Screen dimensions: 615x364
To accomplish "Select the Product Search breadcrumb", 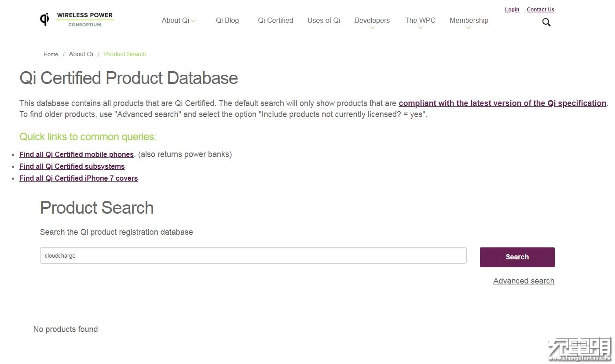I will (125, 54).
